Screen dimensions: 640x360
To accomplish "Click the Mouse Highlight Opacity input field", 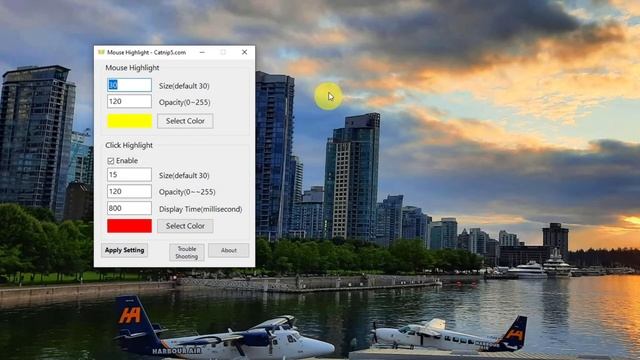I will 129,101.
